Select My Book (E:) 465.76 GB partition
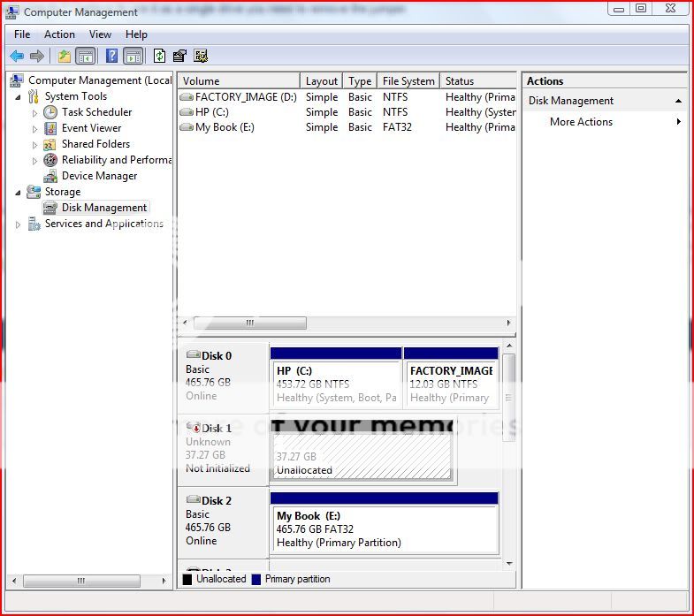 click(385, 522)
